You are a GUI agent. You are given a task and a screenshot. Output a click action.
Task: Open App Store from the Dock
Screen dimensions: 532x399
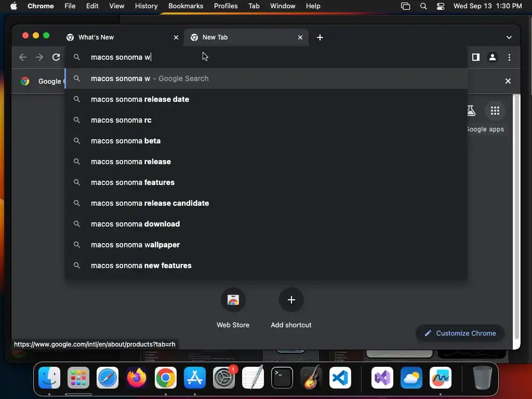(195, 378)
